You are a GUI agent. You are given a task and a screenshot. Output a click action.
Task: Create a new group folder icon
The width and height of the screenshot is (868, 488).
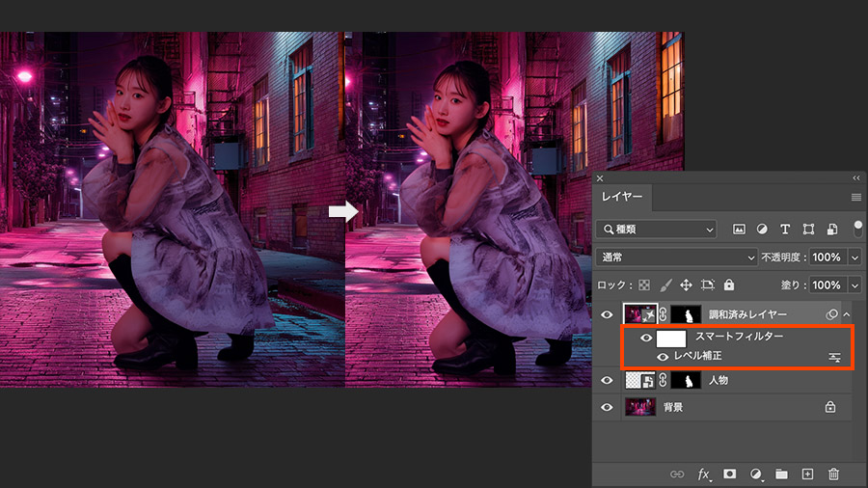click(x=781, y=474)
